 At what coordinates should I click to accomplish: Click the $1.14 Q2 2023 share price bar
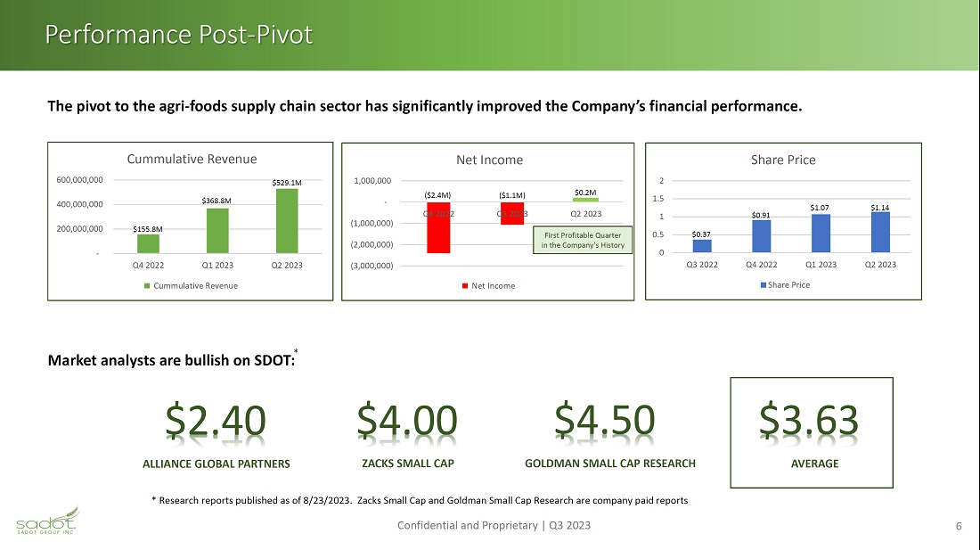[881, 232]
